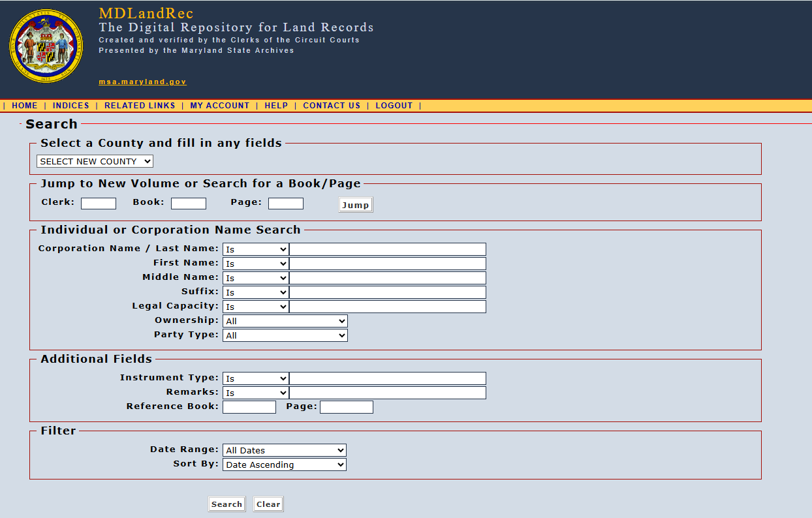
Task: Open the Select New County dropdown
Action: point(95,161)
